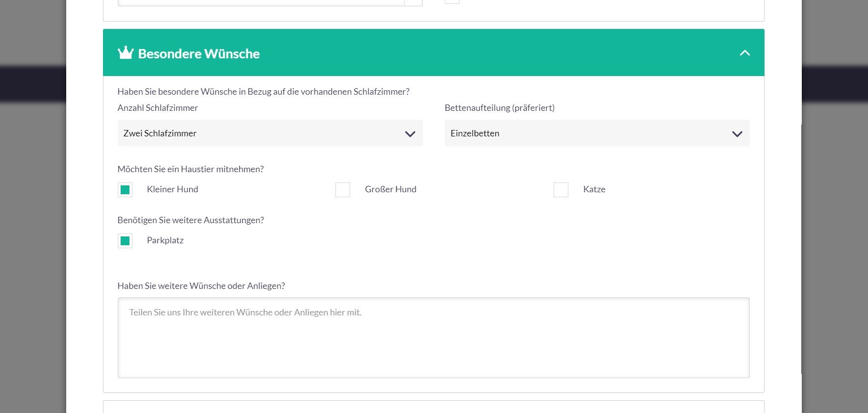This screenshot has height=413, width=868.
Task: Click the arrow icon of Bettenaufteilung select
Action: pyautogui.click(x=737, y=134)
